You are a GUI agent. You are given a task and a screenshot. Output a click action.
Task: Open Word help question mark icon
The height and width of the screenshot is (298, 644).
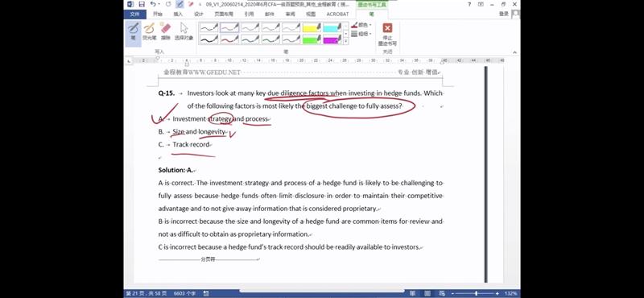(469, 4)
